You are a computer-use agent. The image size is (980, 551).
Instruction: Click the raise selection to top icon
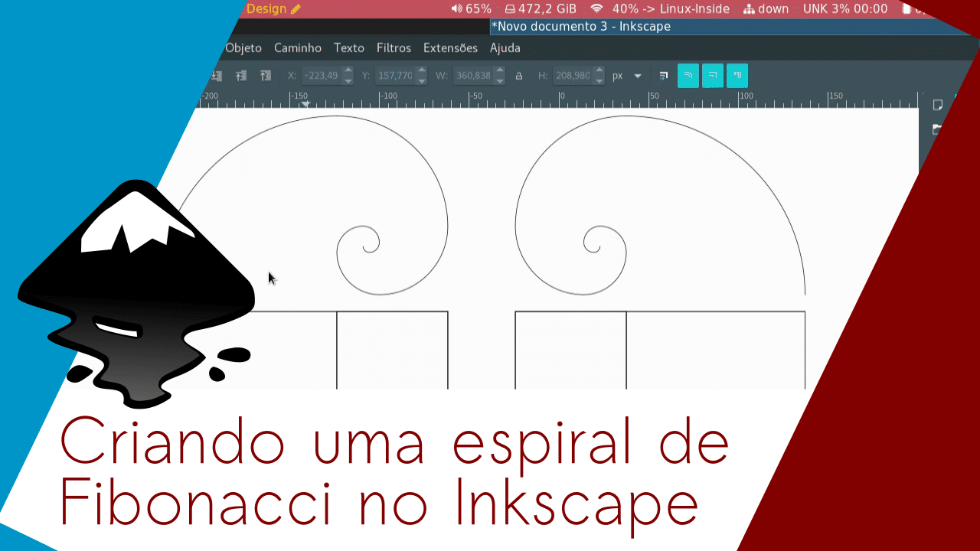coord(266,76)
